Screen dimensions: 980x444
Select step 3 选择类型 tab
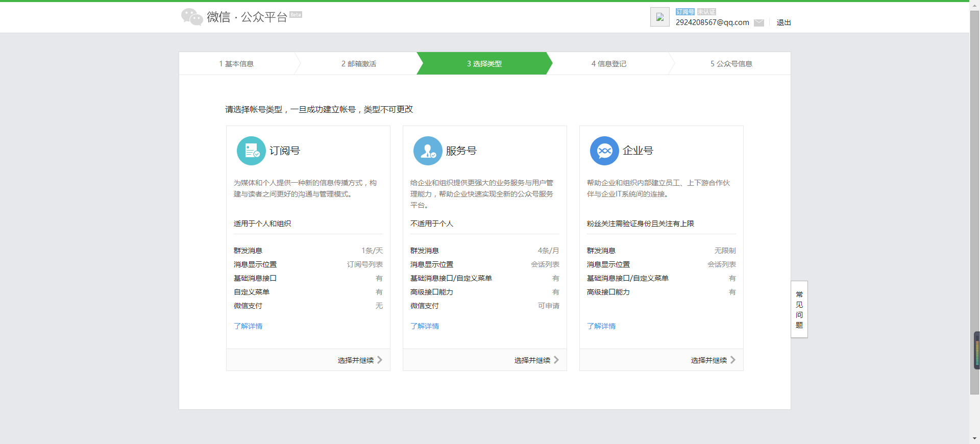tap(484, 64)
